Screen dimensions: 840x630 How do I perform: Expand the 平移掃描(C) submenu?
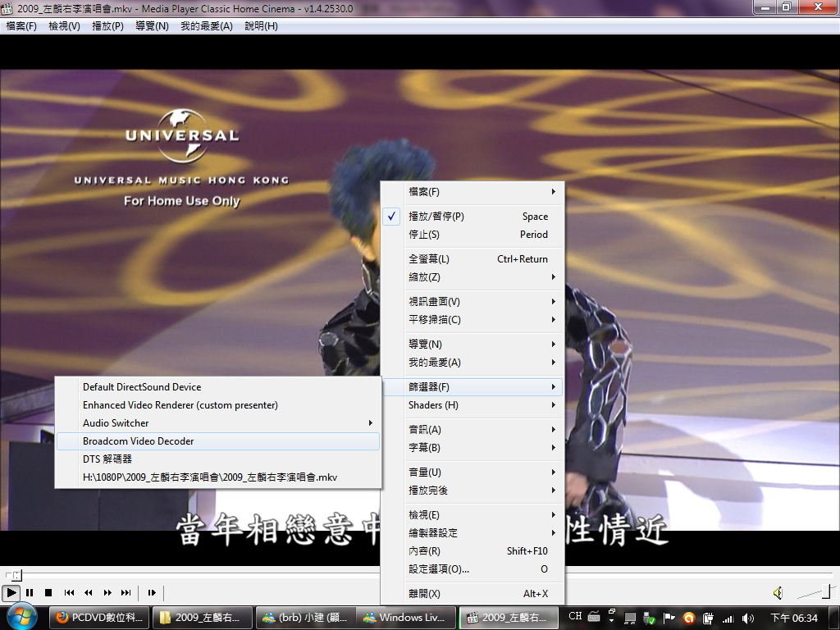coord(472,320)
